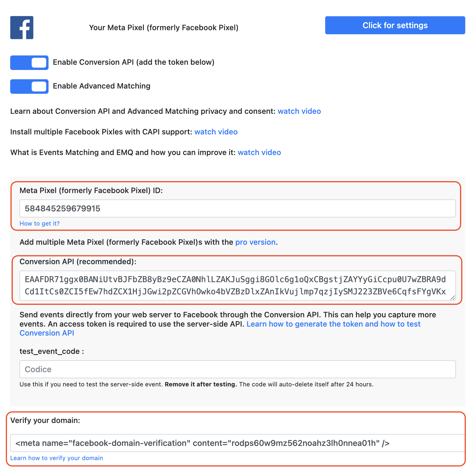Open the Events Matching and EMQ video link
The width and height of the screenshot is (476, 470).
[x=259, y=152]
